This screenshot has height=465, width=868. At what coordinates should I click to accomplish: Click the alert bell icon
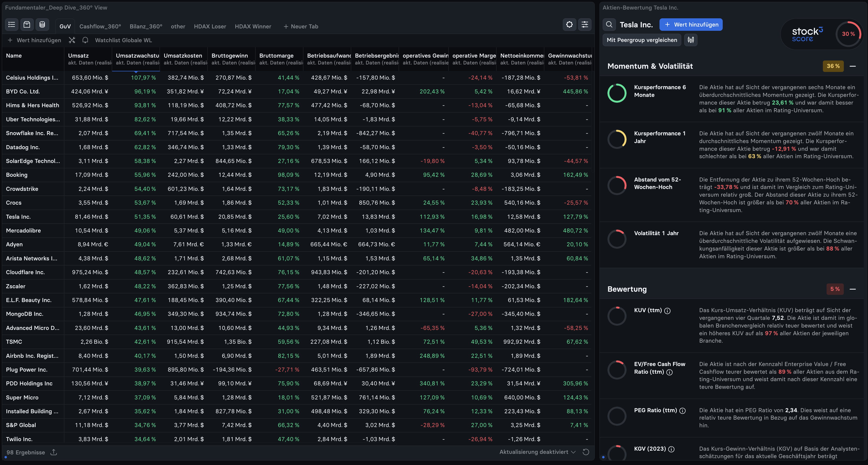tap(85, 40)
